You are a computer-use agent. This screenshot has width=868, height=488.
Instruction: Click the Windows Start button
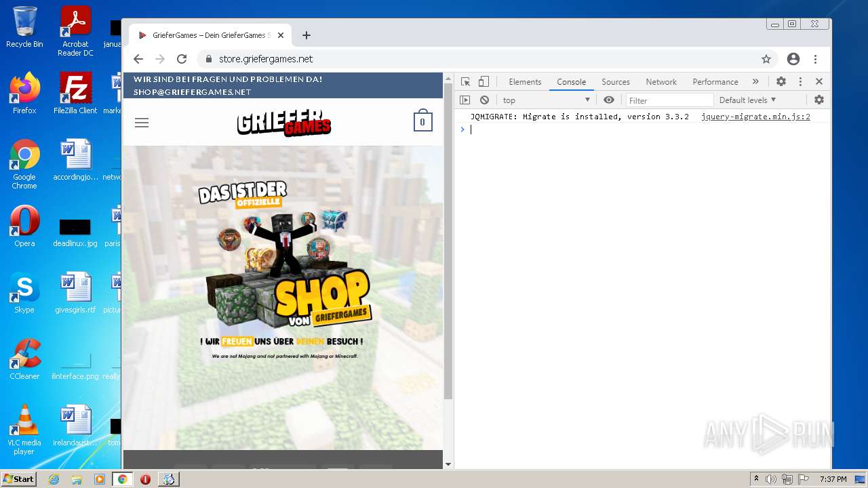(18, 479)
